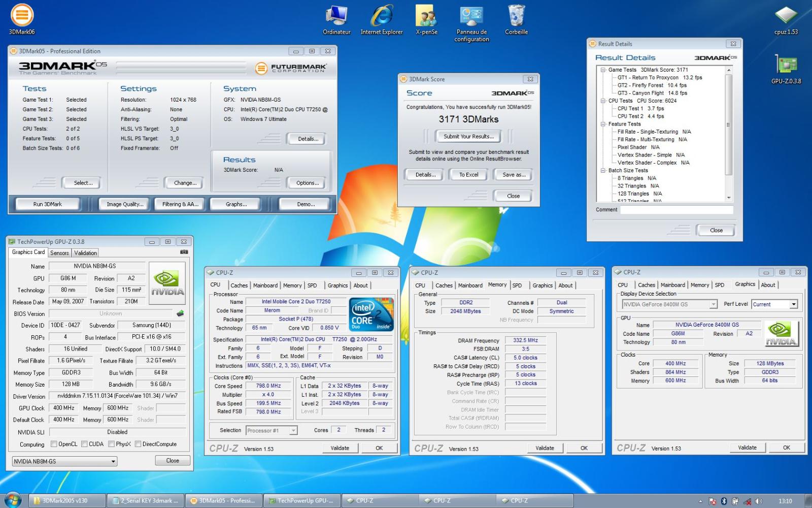Click Image Quality... button
The image size is (812, 508).
(125, 204)
